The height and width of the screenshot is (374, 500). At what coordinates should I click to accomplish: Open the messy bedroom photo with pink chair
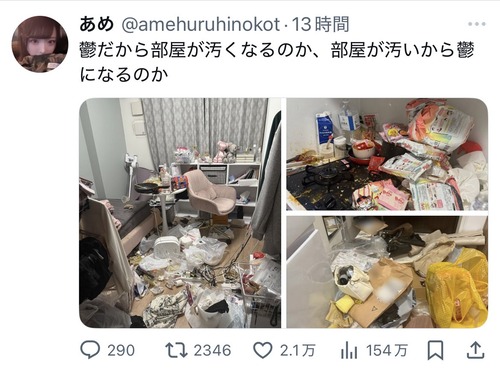pyautogui.click(x=180, y=213)
